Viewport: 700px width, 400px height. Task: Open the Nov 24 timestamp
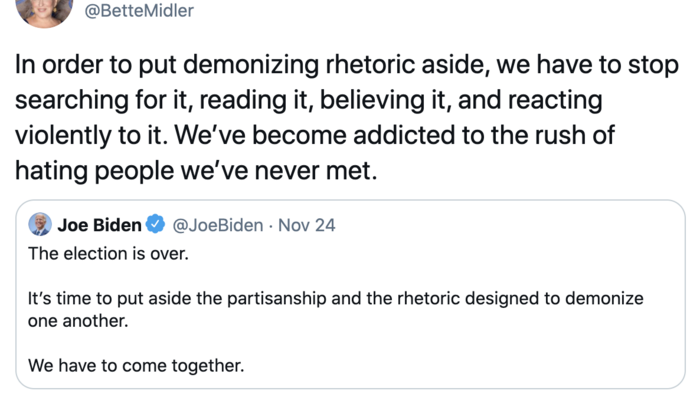(307, 225)
